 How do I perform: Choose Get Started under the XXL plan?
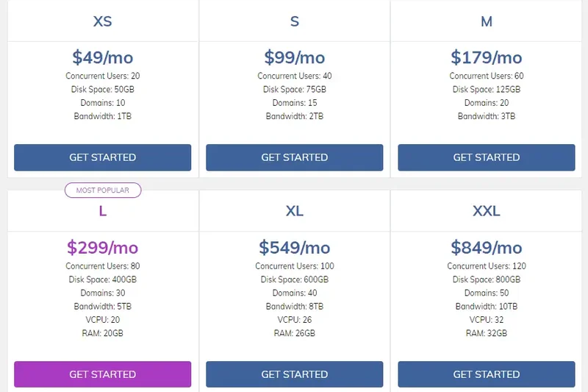486,374
